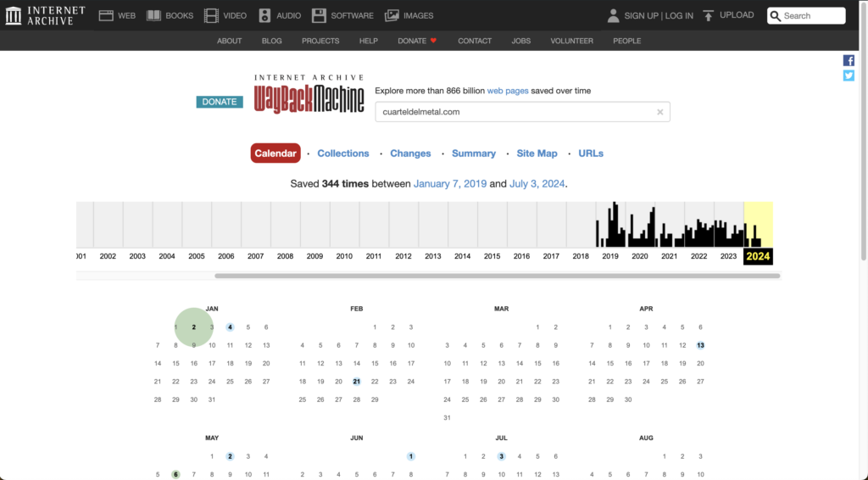Click the horizontal timeline scrollbar
868x480 pixels.
click(x=497, y=276)
